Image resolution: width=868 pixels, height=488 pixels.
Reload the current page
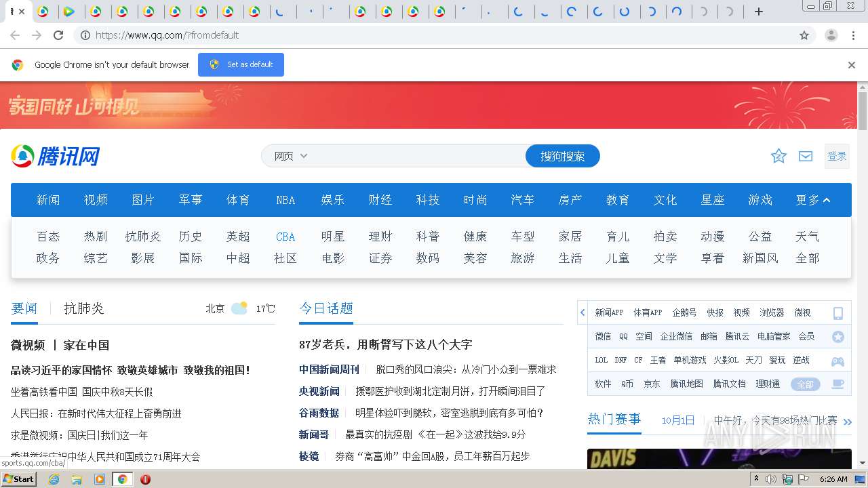[x=58, y=35]
